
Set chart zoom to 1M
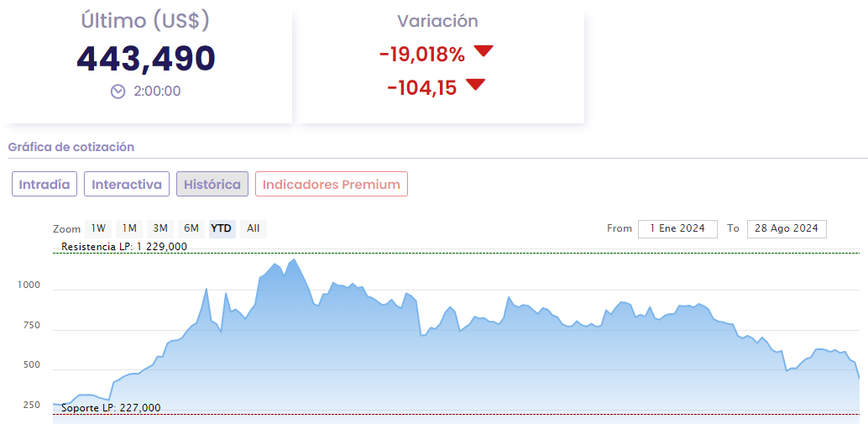pos(128,228)
